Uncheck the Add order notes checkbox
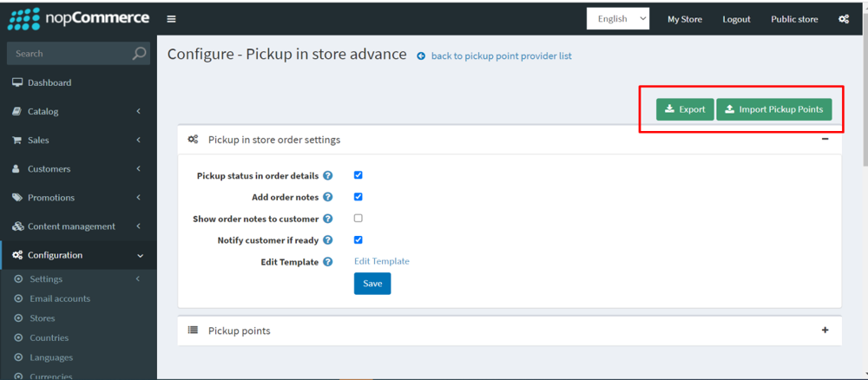The image size is (868, 380). click(x=358, y=196)
